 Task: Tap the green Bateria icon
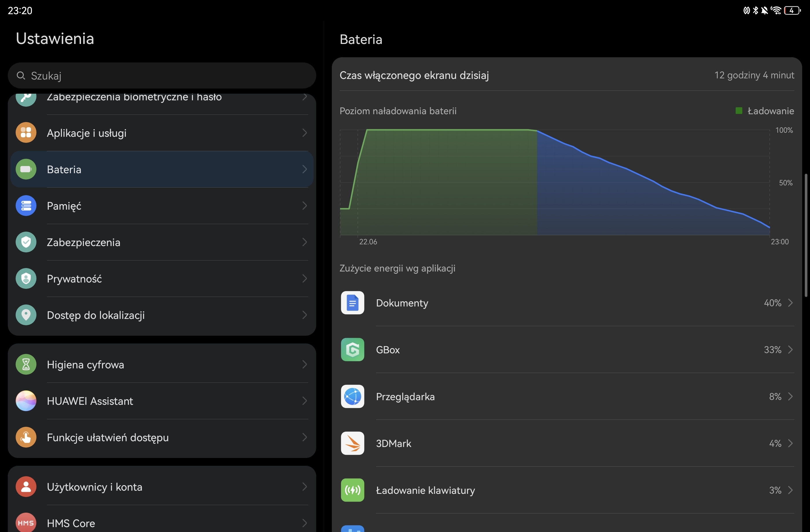[x=26, y=169]
